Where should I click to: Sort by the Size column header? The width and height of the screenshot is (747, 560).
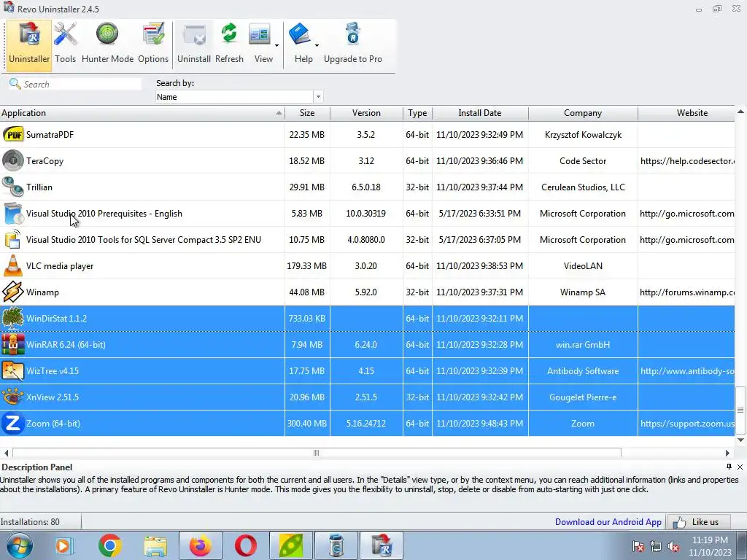pyautogui.click(x=307, y=113)
